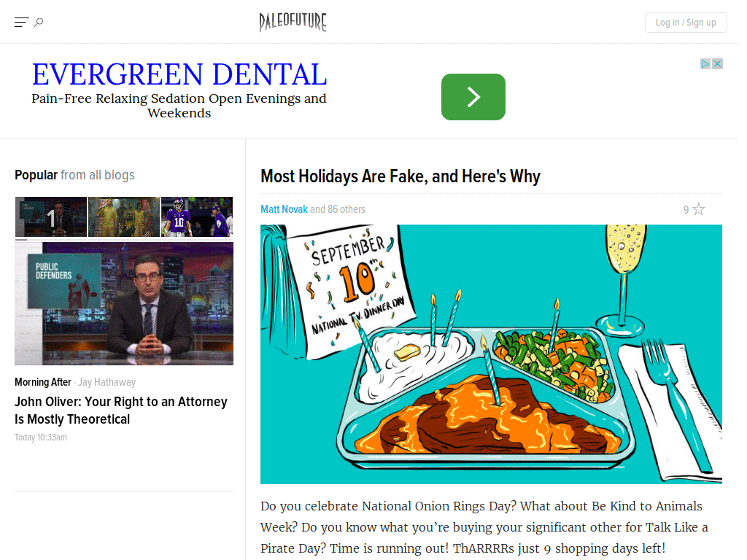Viewport: 747px width, 560px height.
Task: Star the Most Holidays Are Fake article
Action: click(x=699, y=209)
